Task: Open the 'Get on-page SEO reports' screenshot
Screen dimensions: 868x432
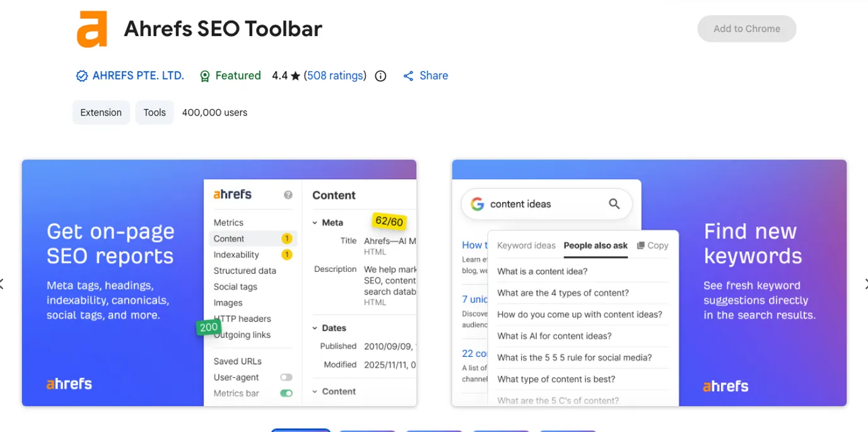Action: coord(219,283)
